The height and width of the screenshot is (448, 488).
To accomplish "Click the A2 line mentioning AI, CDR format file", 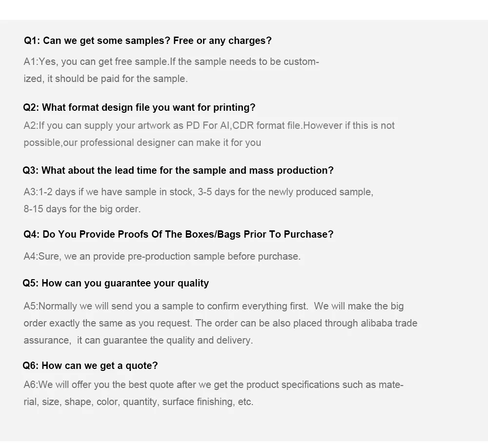I will 209,125.
